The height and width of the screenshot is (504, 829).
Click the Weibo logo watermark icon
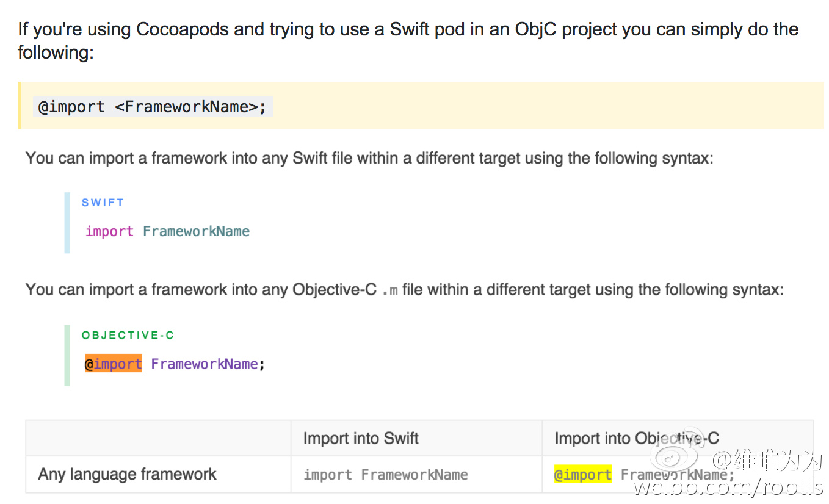click(676, 453)
